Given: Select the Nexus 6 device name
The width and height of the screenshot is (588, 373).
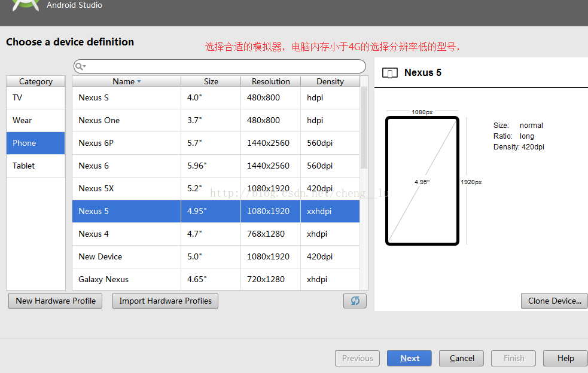Looking at the screenshot, I should click(94, 166).
